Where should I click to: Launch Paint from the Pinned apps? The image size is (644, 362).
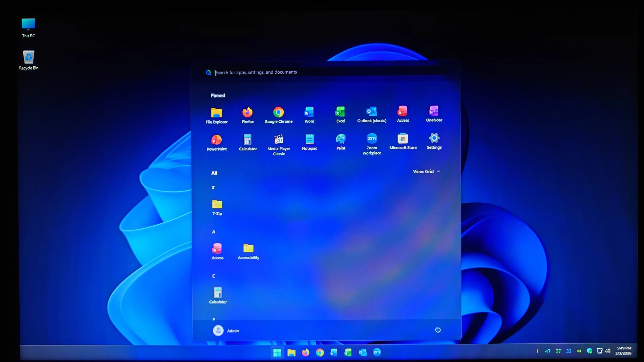tap(341, 142)
